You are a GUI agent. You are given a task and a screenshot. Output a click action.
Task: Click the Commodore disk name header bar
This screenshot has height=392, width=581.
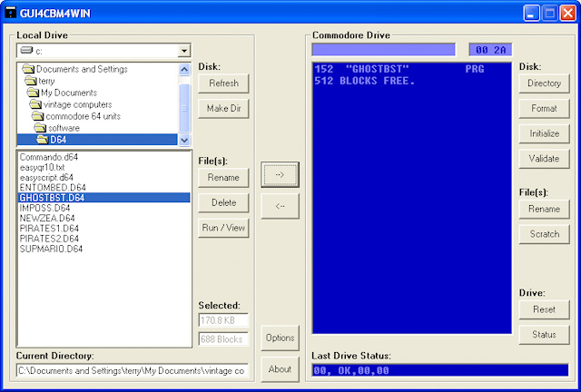click(x=383, y=49)
